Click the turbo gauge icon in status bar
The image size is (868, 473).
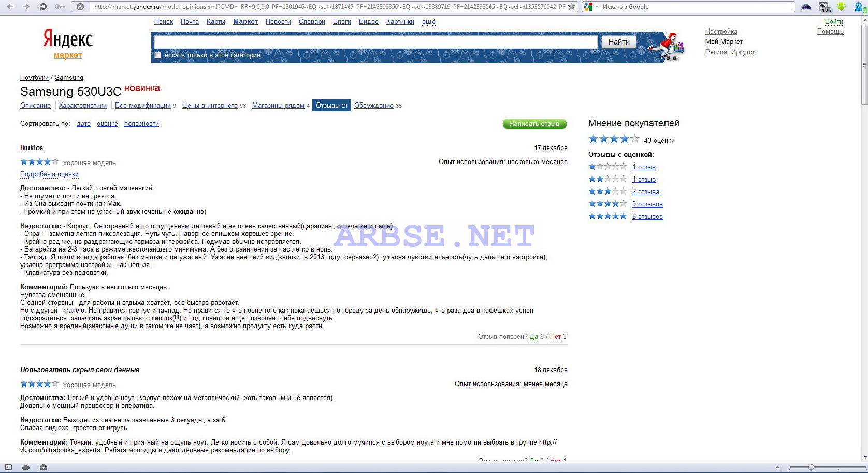click(x=44, y=467)
